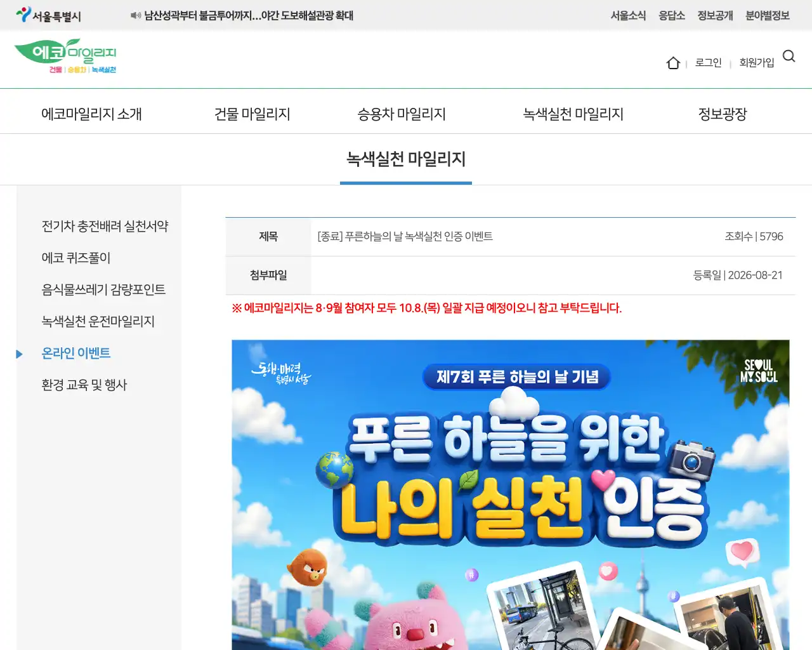Click the 첨부파일 row label
Screen dimensions: 812x650
click(x=268, y=275)
